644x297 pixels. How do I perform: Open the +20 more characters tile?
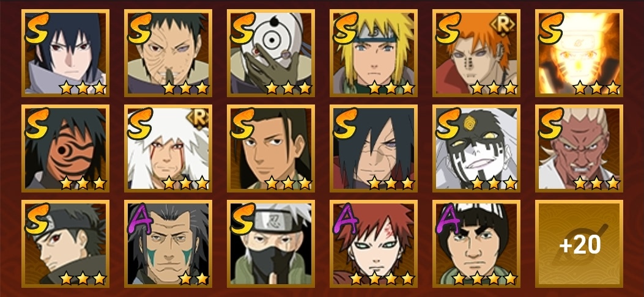(x=579, y=244)
